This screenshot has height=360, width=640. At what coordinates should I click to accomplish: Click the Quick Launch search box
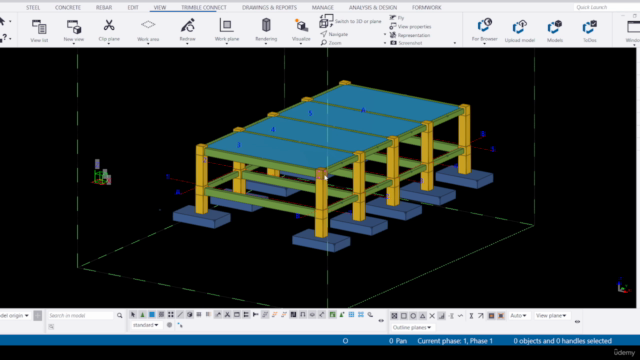(606, 7)
